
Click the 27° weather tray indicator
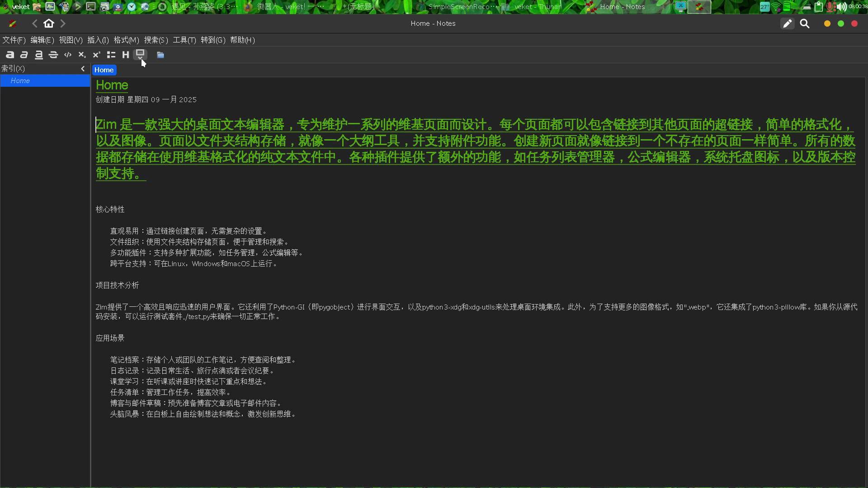point(764,7)
